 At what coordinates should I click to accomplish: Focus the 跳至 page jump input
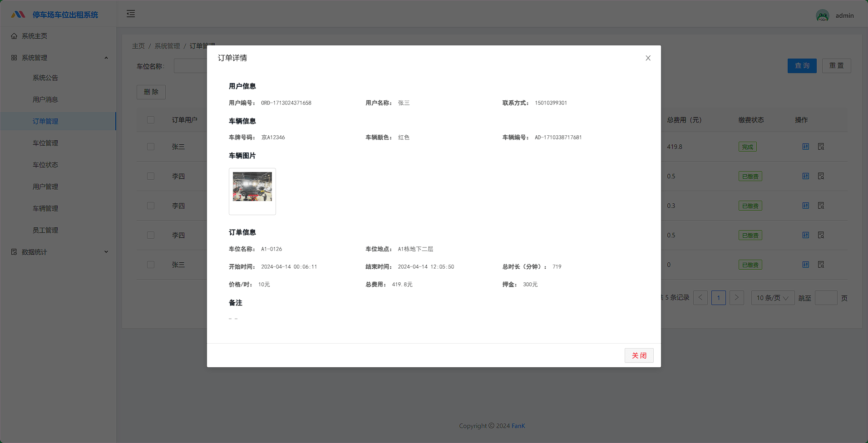click(826, 298)
